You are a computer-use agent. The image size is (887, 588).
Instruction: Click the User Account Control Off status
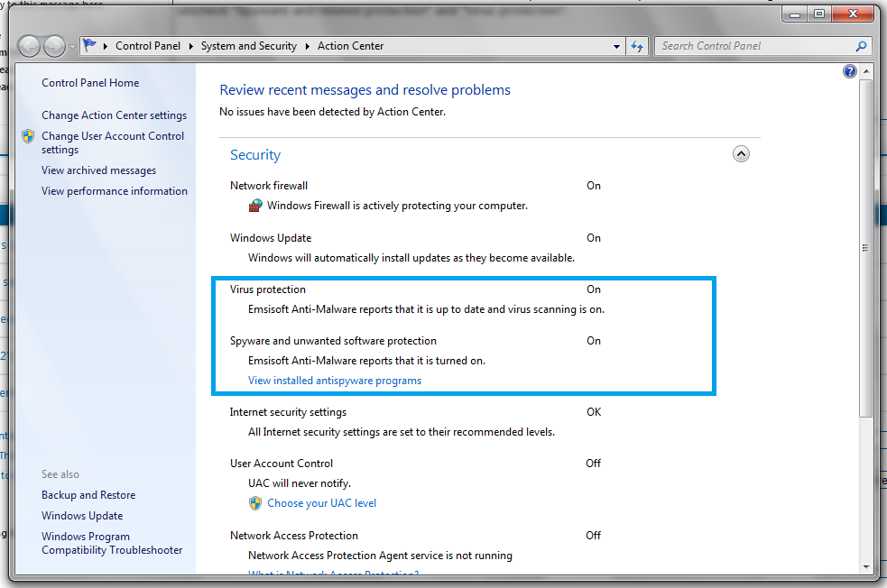(x=594, y=464)
